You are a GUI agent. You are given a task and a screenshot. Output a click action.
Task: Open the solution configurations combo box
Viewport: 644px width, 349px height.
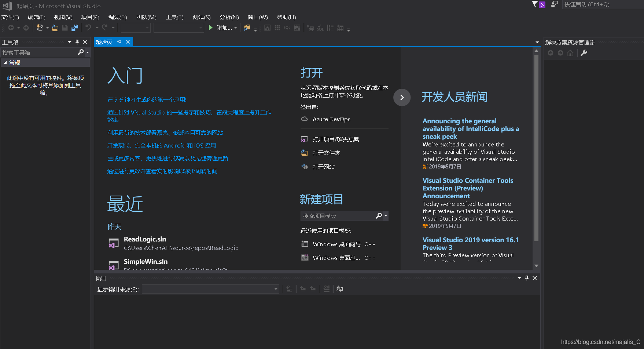pyautogui.click(x=136, y=28)
